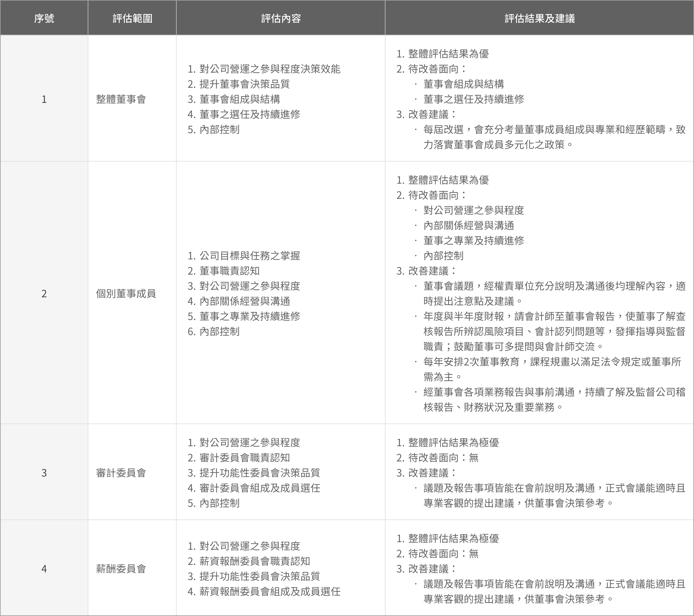Click the text 每年安排2次董事教育
Image resolution: width=694 pixels, height=616 pixels.
coord(471,362)
